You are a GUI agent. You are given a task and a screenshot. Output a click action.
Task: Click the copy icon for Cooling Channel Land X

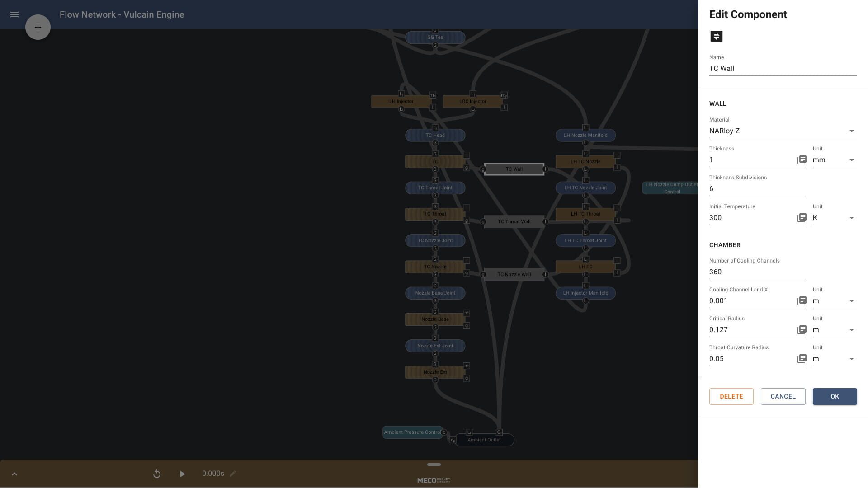802,300
